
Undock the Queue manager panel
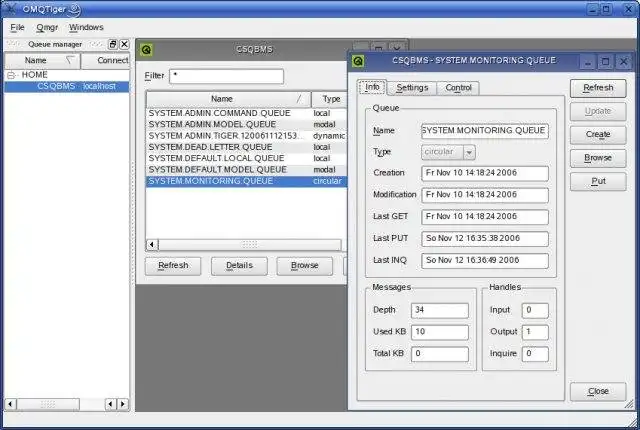[113, 44]
